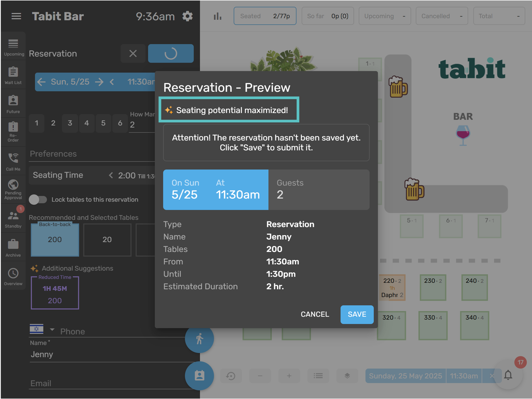Open the Overview sidebar tab
This screenshot has height=399, width=532.
(x=13, y=276)
